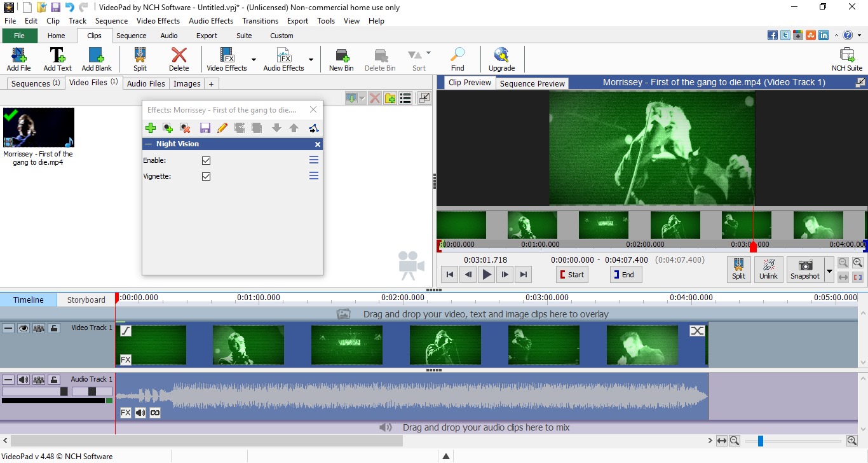
Task: Click the Facebook share icon
Action: [x=773, y=36]
